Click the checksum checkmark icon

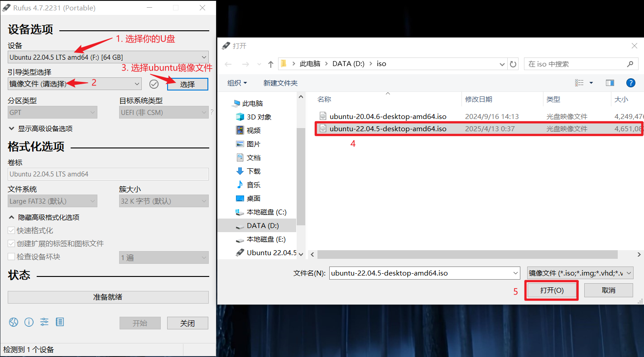[x=154, y=84]
